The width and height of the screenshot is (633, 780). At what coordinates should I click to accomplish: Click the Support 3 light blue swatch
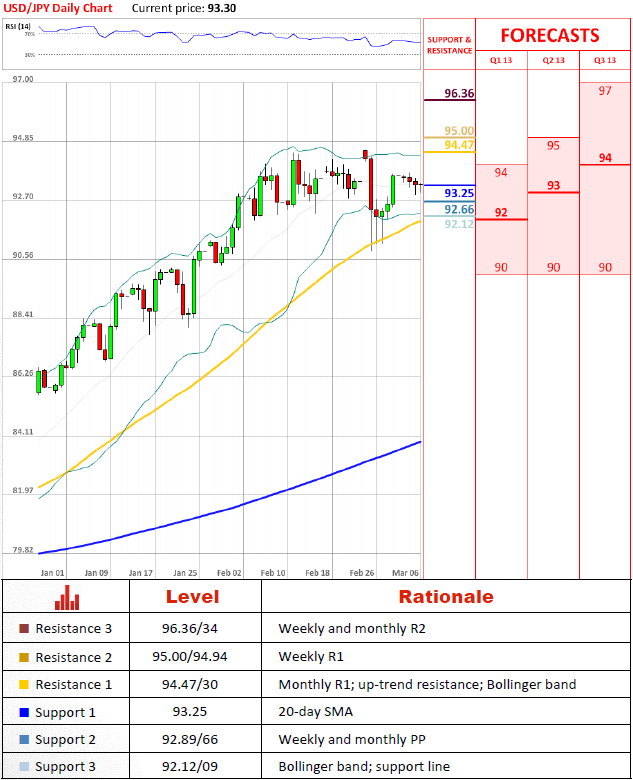click(x=24, y=767)
